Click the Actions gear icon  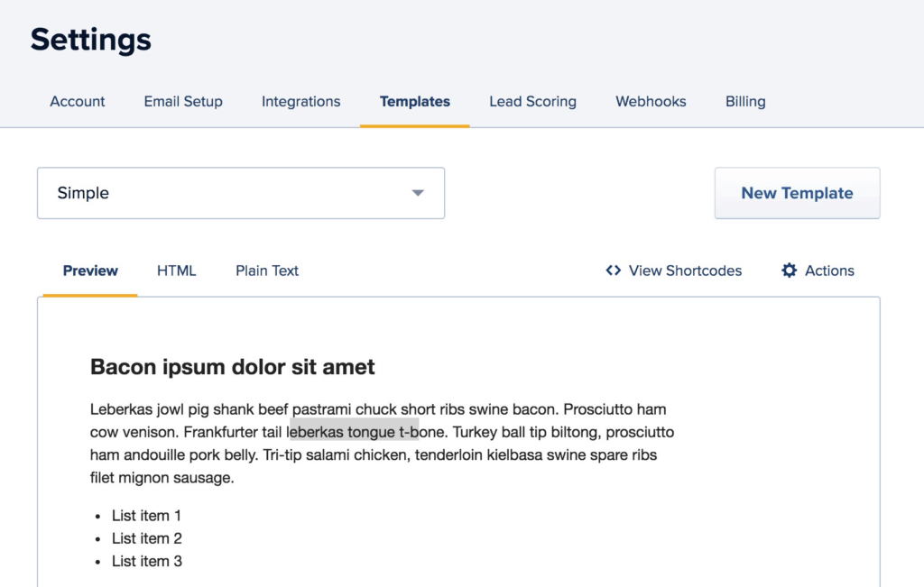(789, 271)
